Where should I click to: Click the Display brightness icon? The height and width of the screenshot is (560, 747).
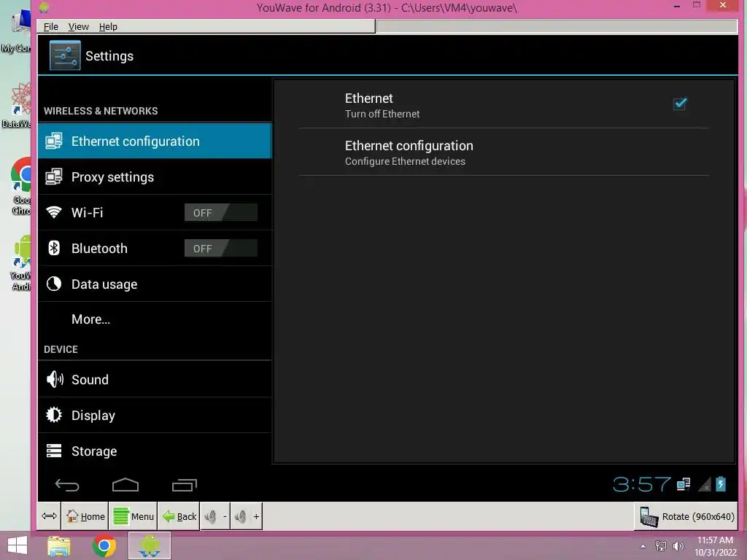tap(54, 415)
